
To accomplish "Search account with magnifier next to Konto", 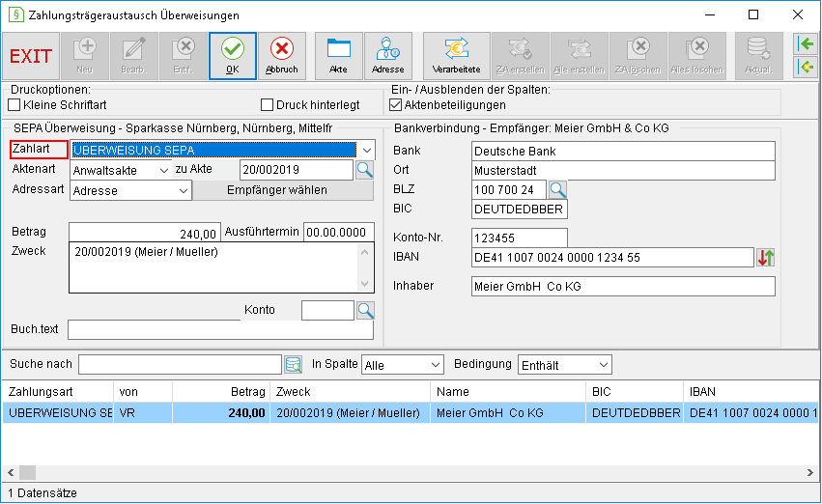I will click(x=365, y=310).
